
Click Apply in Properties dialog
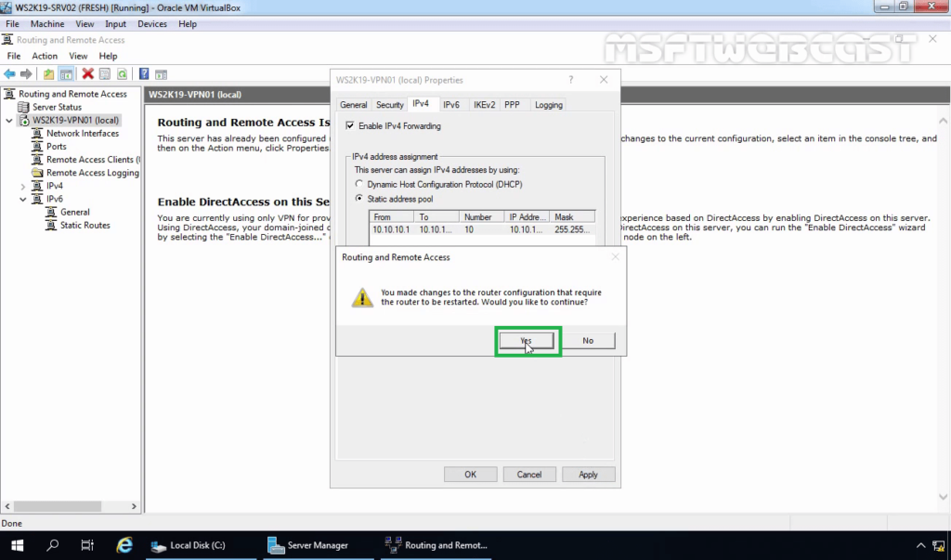588,475
